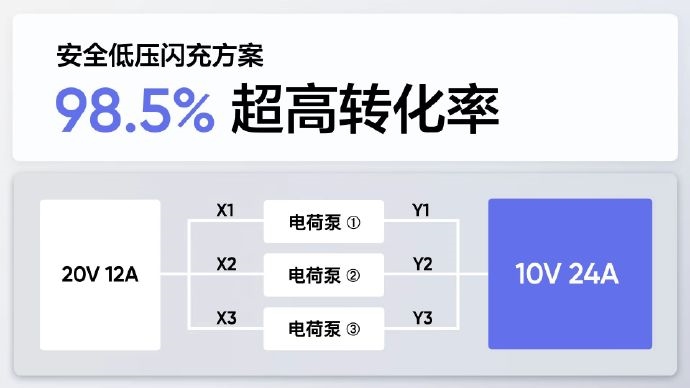Click the Y2 line label
Image resolution: width=690 pixels, height=388 pixels.
click(x=422, y=264)
